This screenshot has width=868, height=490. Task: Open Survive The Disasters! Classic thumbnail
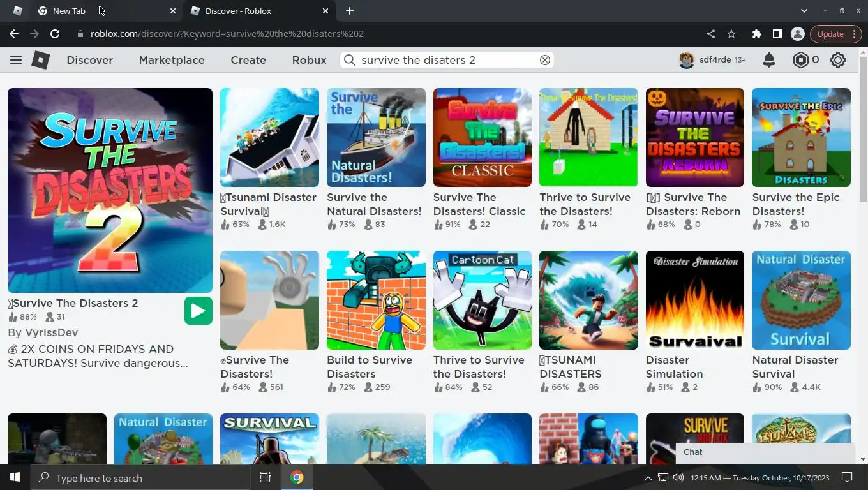[483, 137]
